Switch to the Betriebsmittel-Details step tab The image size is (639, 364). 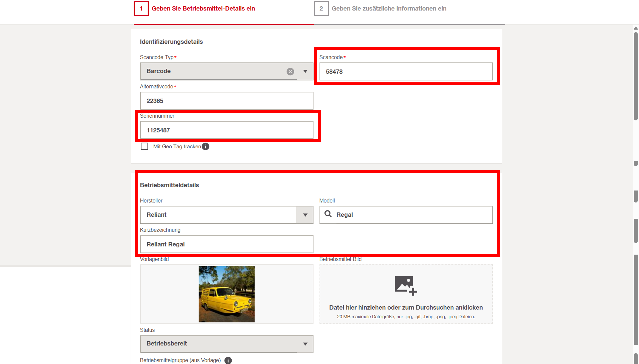coord(203,8)
